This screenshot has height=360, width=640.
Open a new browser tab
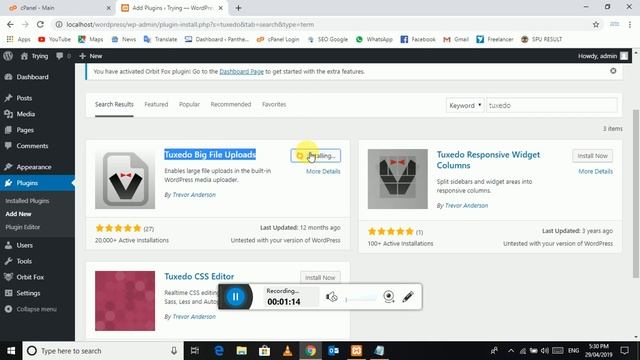238,8
